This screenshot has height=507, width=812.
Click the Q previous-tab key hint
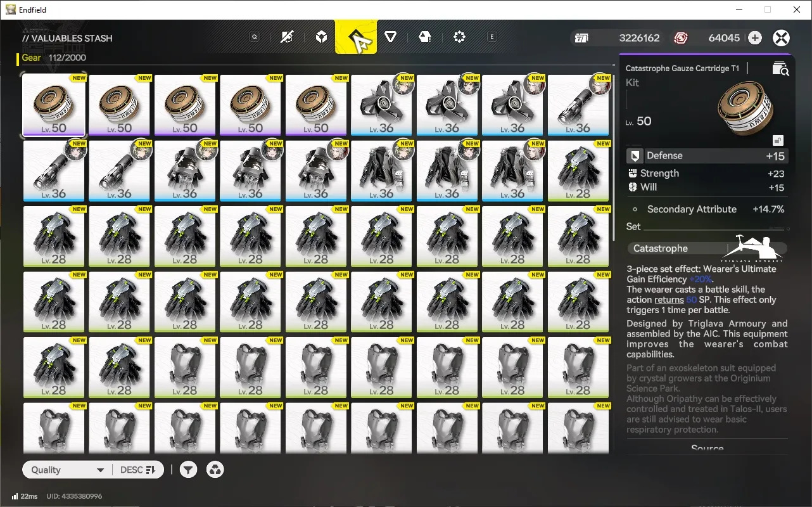click(x=255, y=37)
